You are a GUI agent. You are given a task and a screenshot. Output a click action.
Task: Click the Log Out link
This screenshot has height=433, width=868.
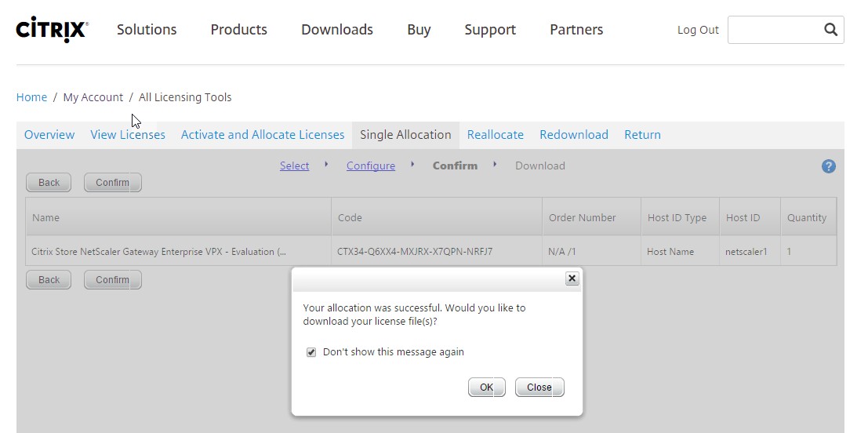[697, 30]
